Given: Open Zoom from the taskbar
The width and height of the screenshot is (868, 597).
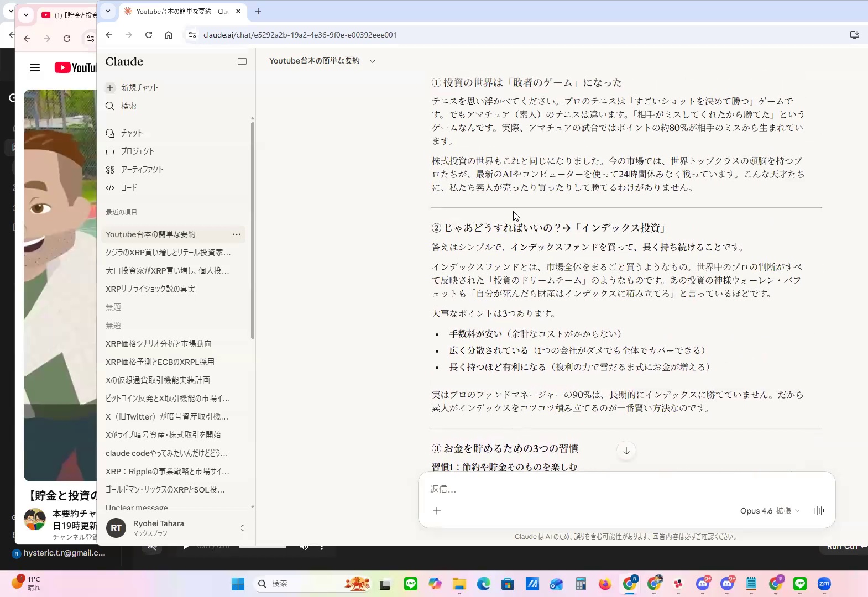Looking at the screenshot, I should tap(824, 584).
